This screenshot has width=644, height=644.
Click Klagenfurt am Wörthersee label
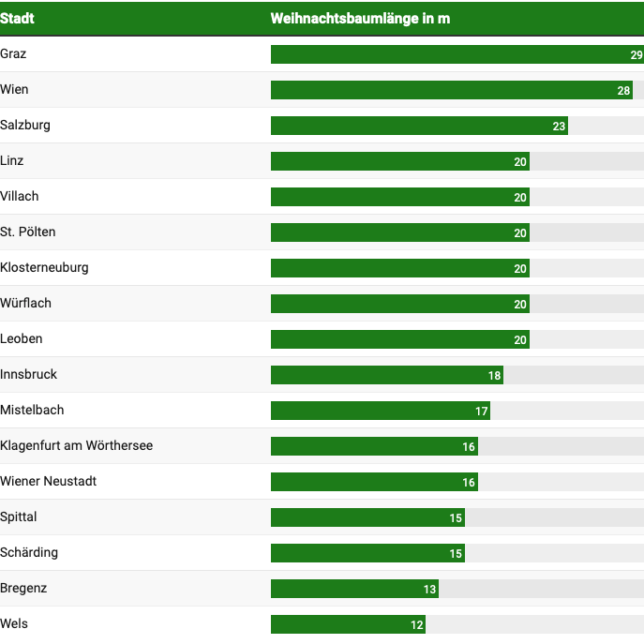click(77, 446)
